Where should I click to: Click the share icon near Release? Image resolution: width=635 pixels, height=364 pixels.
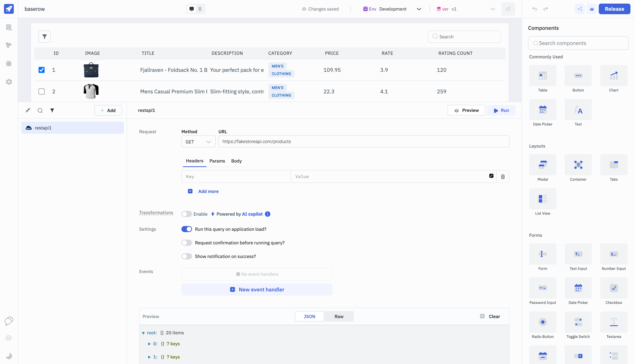point(579,9)
